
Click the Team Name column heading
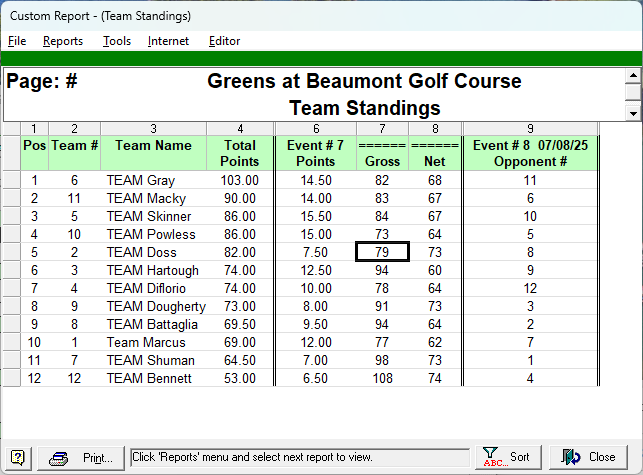tap(153, 146)
